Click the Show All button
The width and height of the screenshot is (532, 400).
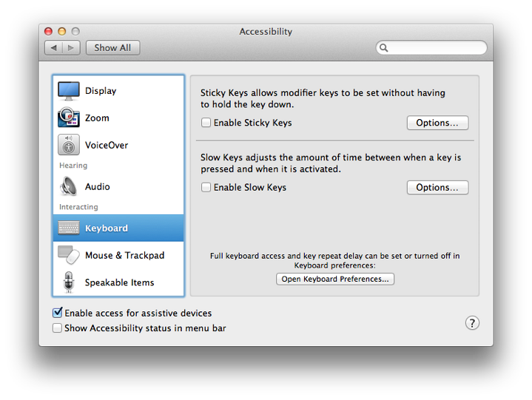pos(112,48)
